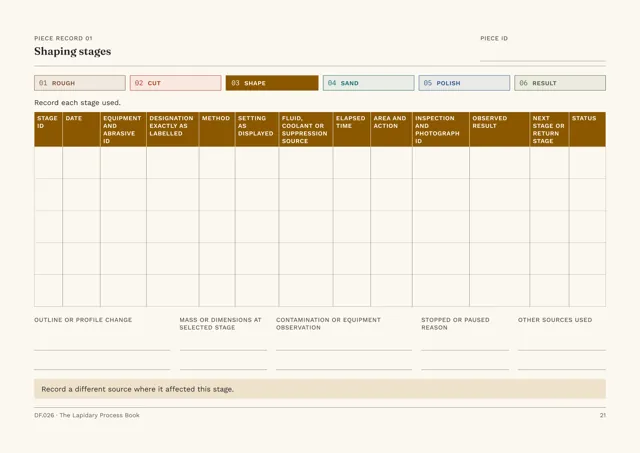Open the 03 Shape stage tab
The width and height of the screenshot is (640, 453).
click(272, 83)
